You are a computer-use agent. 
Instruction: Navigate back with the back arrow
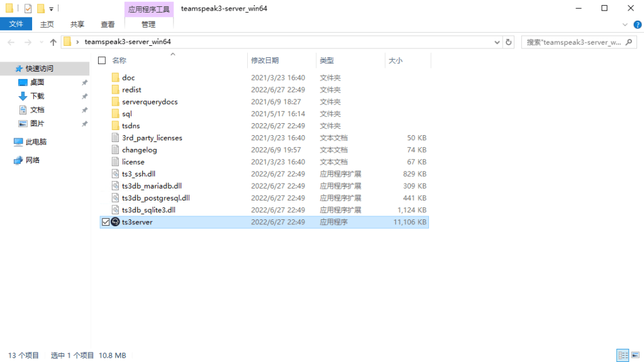coord(11,43)
